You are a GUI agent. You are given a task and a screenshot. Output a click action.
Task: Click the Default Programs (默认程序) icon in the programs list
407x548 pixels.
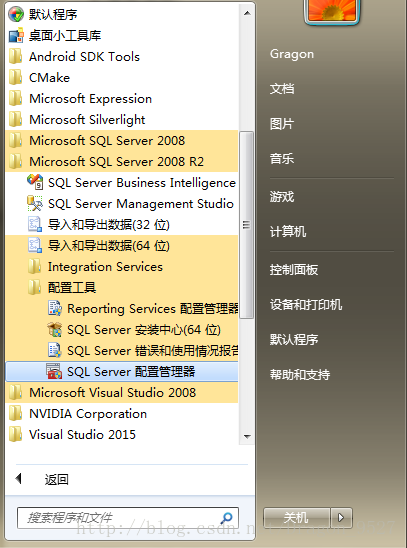point(16,14)
